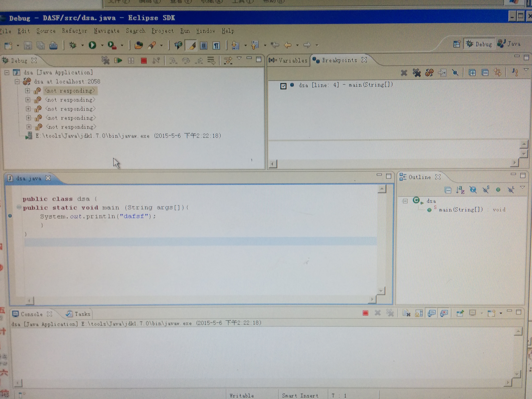Toggle Hide Fields icon in Outline
The height and width of the screenshot is (399, 532).
(x=473, y=190)
